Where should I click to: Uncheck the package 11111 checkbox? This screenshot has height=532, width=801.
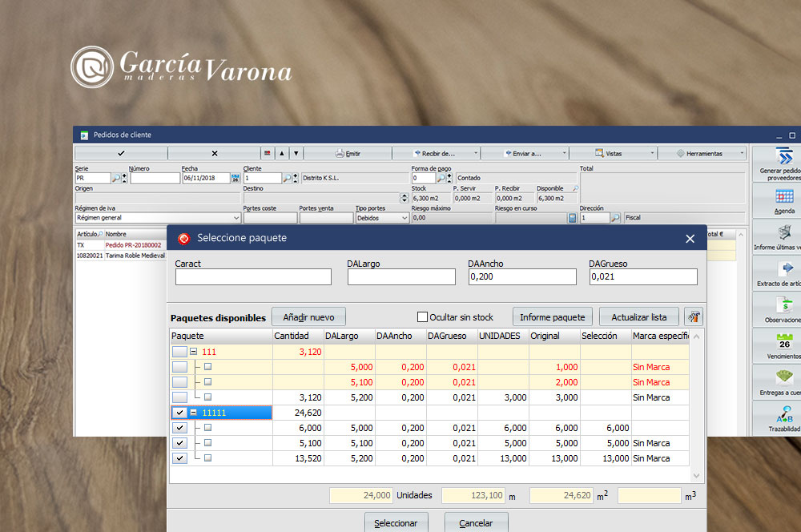[x=179, y=413]
